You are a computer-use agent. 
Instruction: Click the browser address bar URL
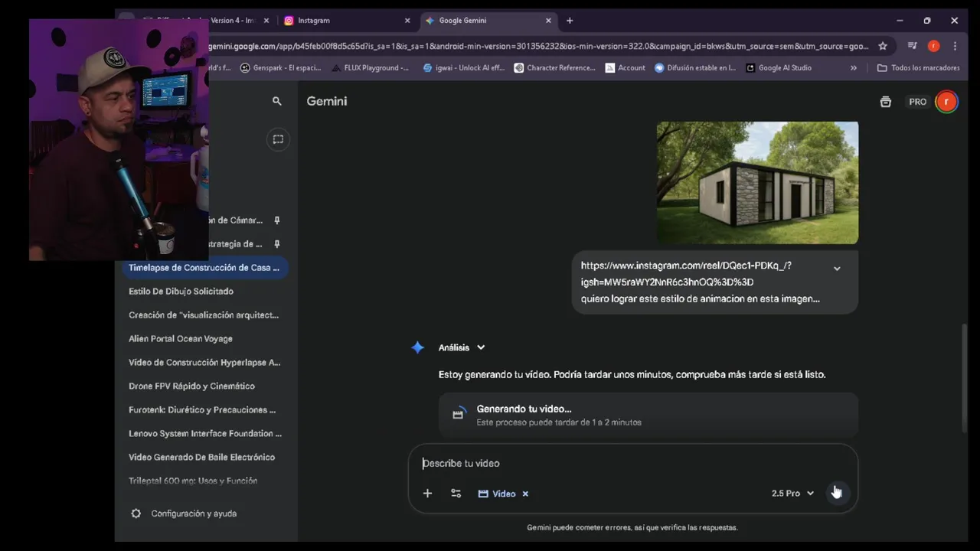(540, 46)
